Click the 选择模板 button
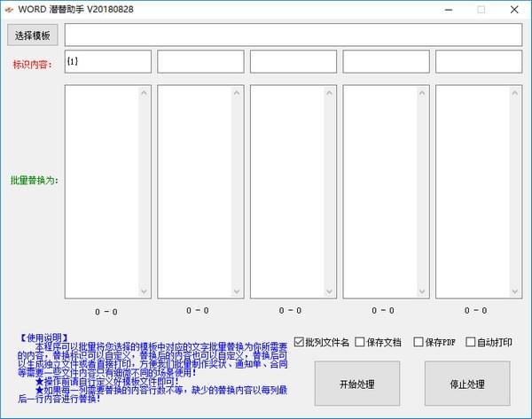 point(33,35)
